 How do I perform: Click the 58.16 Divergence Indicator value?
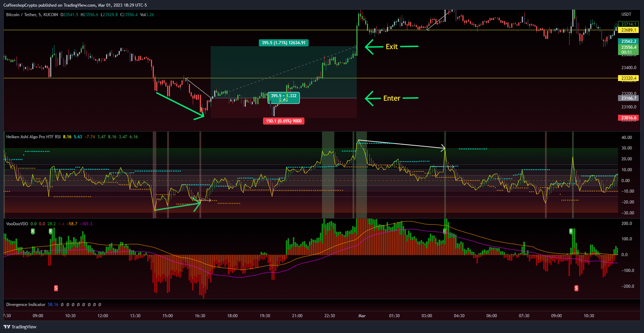click(53, 305)
